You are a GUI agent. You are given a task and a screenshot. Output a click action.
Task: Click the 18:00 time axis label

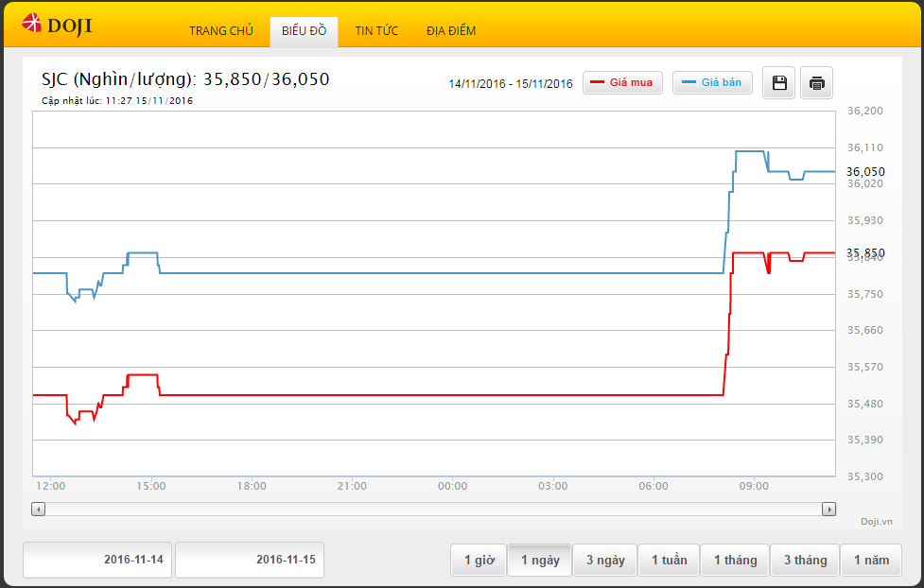(x=252, y=486)
